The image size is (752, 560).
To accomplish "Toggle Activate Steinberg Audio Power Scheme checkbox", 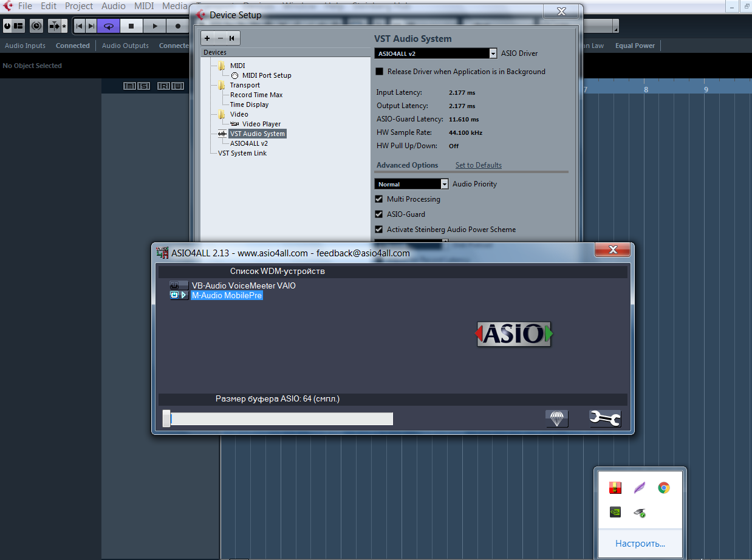I will click(380, 230).
